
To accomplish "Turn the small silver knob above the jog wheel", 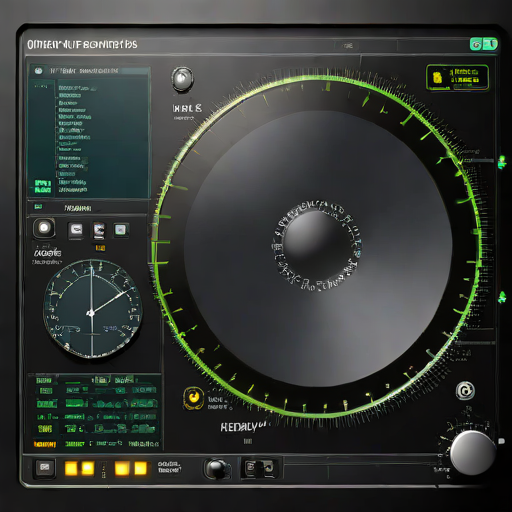I will 182,79.
